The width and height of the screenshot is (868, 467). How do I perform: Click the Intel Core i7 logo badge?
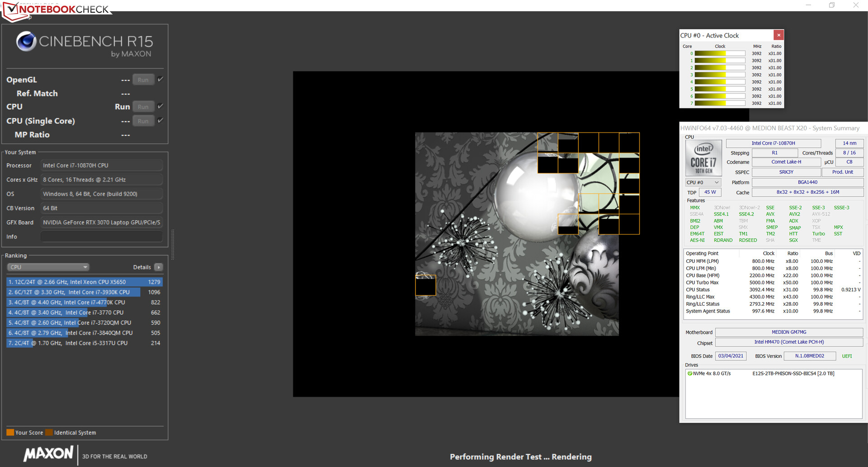point(703,158)
